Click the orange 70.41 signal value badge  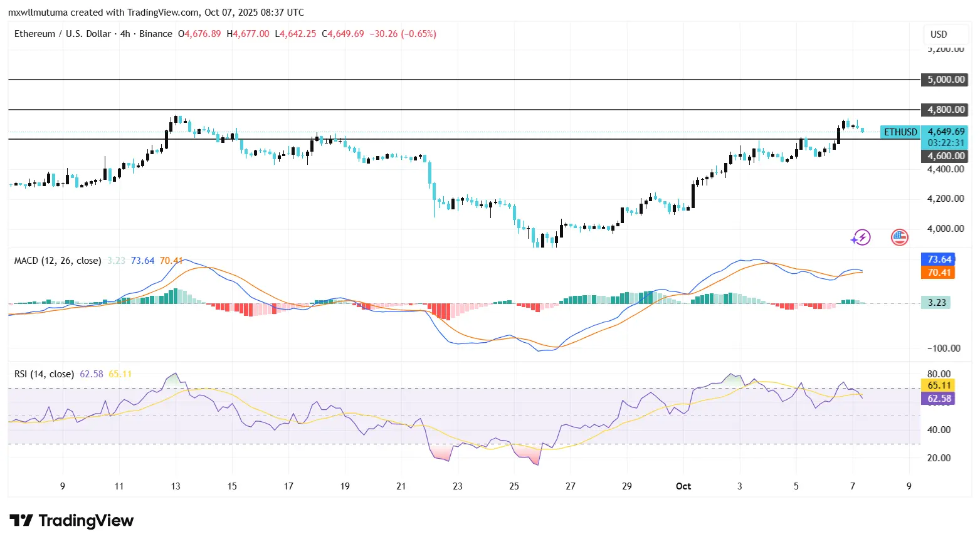938,273
